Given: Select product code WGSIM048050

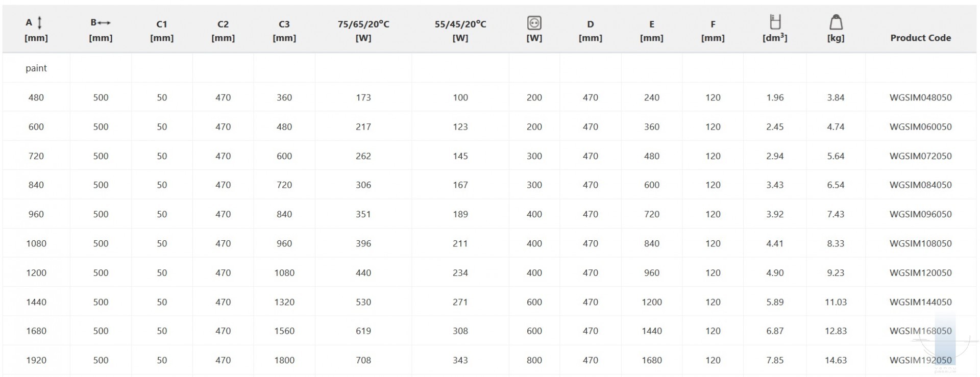Looking at the screenshot, I should click(x=920, y=97).
